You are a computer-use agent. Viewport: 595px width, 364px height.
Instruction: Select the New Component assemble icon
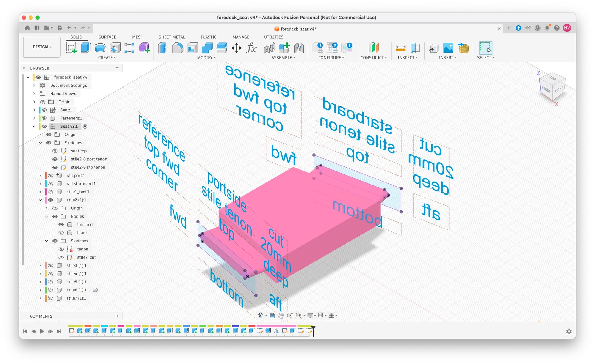point(284,48)
